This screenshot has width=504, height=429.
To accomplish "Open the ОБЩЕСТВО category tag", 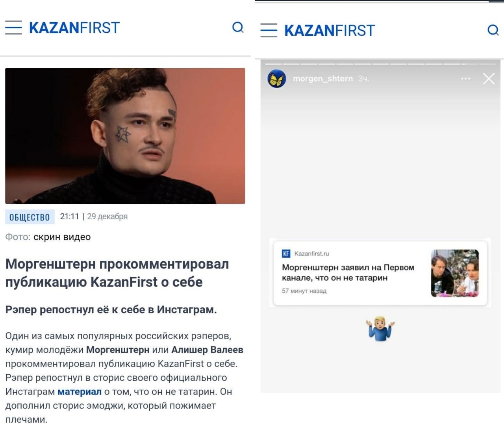I will pos(30,217).
